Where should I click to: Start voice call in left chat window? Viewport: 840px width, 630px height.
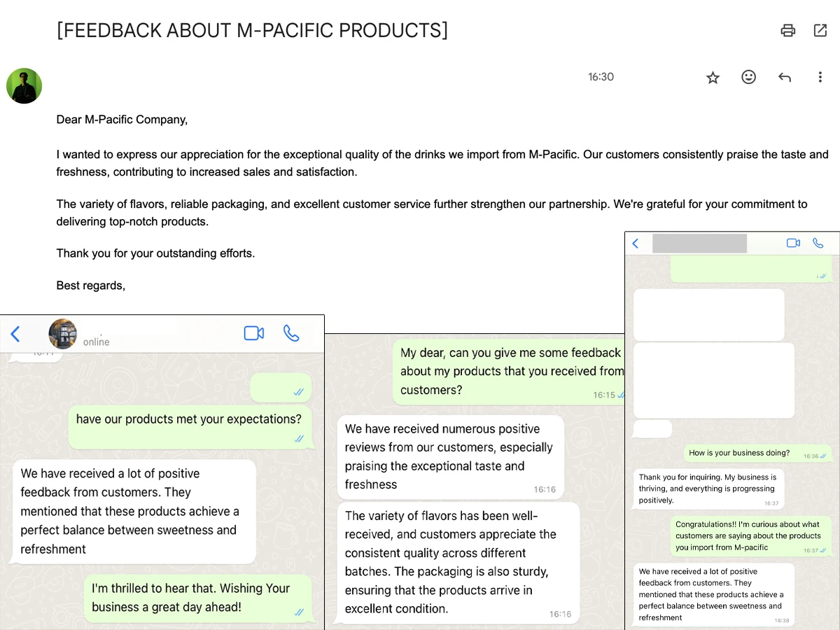[x=291, y=333]
